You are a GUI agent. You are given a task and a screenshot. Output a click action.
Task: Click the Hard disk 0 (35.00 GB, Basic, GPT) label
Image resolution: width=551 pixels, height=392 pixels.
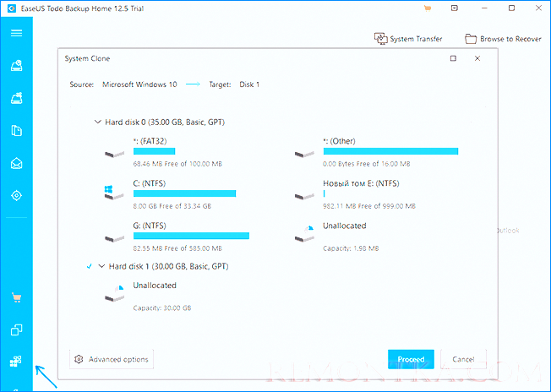165,122
